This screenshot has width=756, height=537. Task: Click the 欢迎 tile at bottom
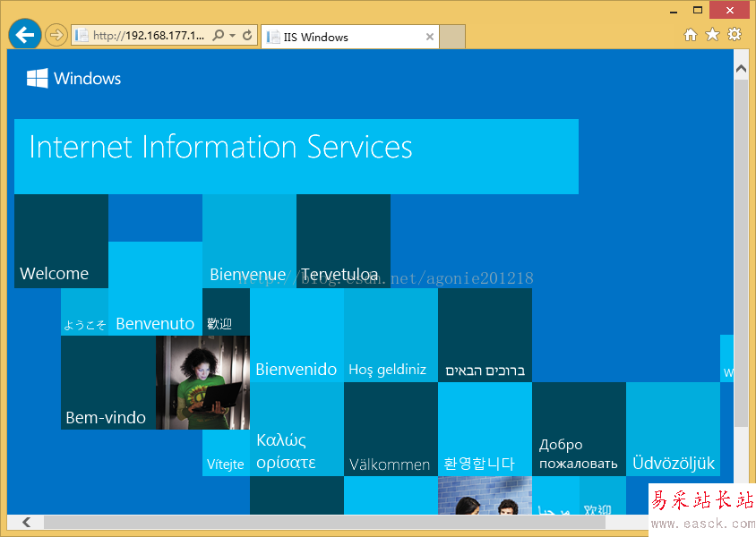[x=603, y=496]
